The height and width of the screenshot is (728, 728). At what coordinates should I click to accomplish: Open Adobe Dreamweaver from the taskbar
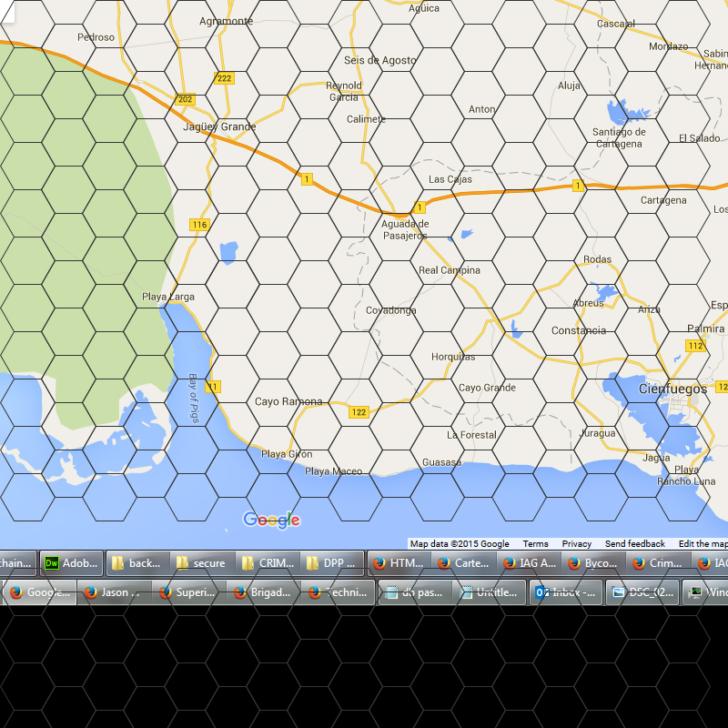(72, 563)
